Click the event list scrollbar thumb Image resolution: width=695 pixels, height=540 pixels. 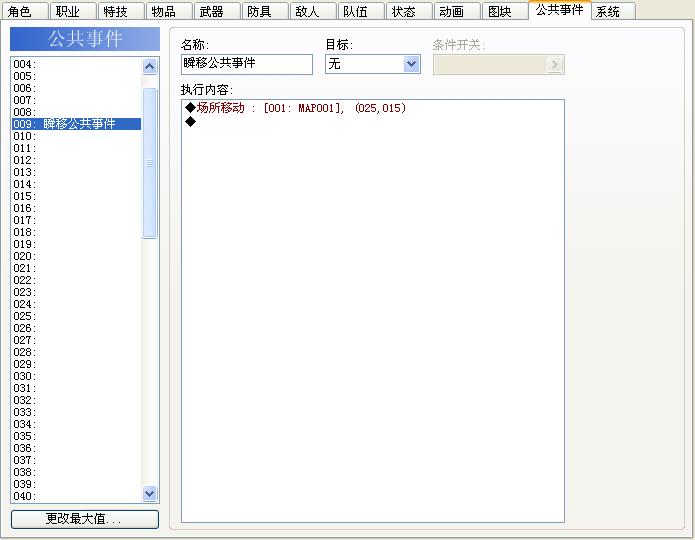pyautogui.click(x=150, y=163)
